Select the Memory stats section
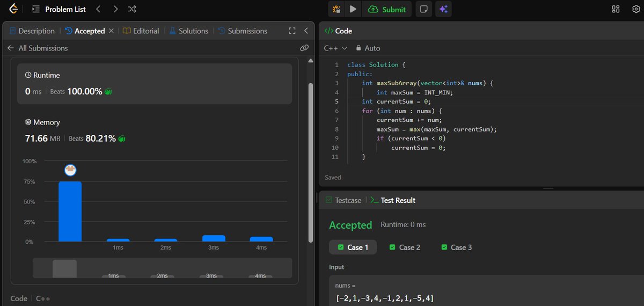644x306 pixels. tap(155, 130)
